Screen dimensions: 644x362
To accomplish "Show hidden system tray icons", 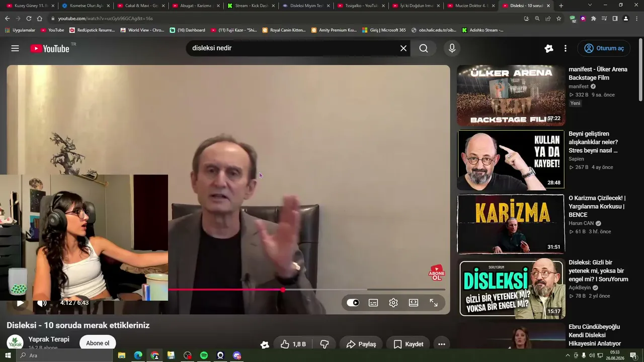I will click(x=568, y=355).
